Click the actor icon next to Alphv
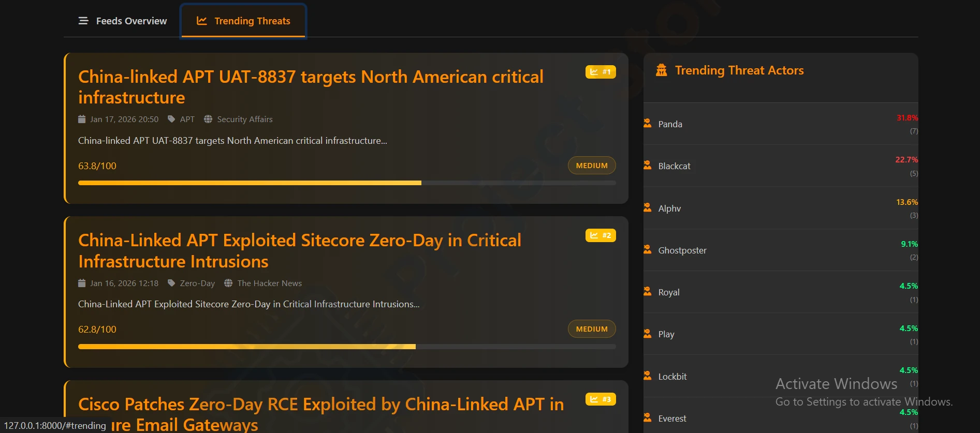 pos(647,207)
